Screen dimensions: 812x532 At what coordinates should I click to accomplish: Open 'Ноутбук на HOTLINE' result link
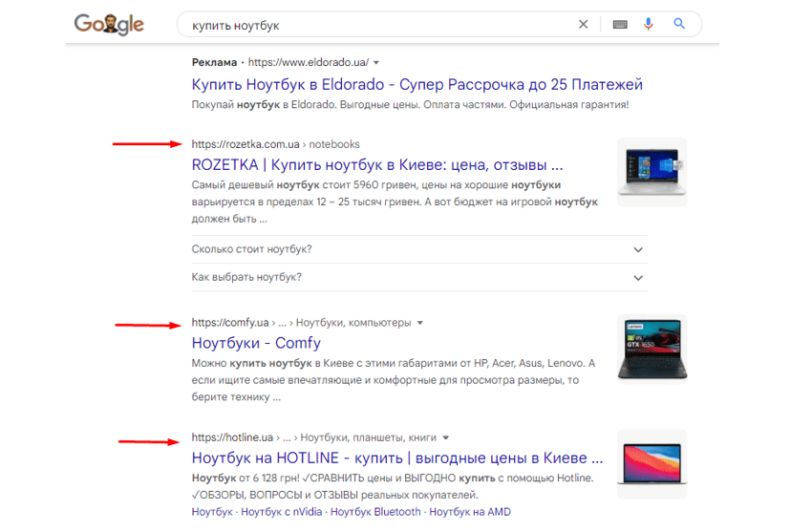397,458
